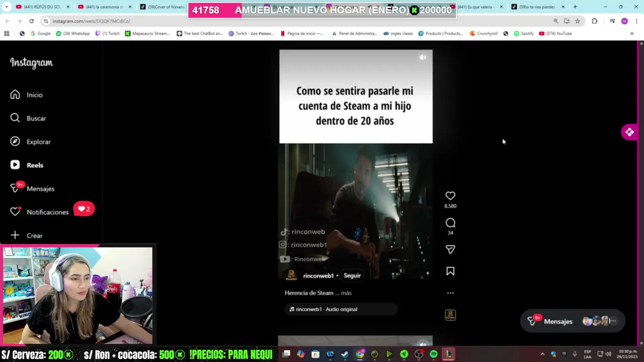The height and width of the screenshot is (362, 644).
Task: Open Chrome profile avatar icon
Action: (624, 21)
